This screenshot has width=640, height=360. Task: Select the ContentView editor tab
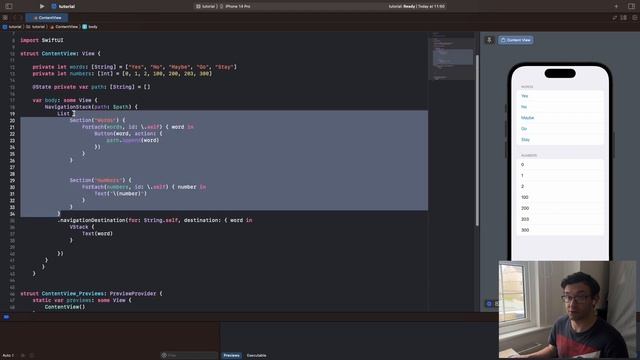47,18
